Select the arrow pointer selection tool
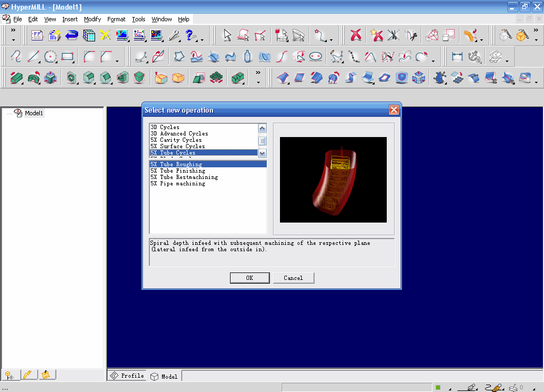 (x=227, y=35)
